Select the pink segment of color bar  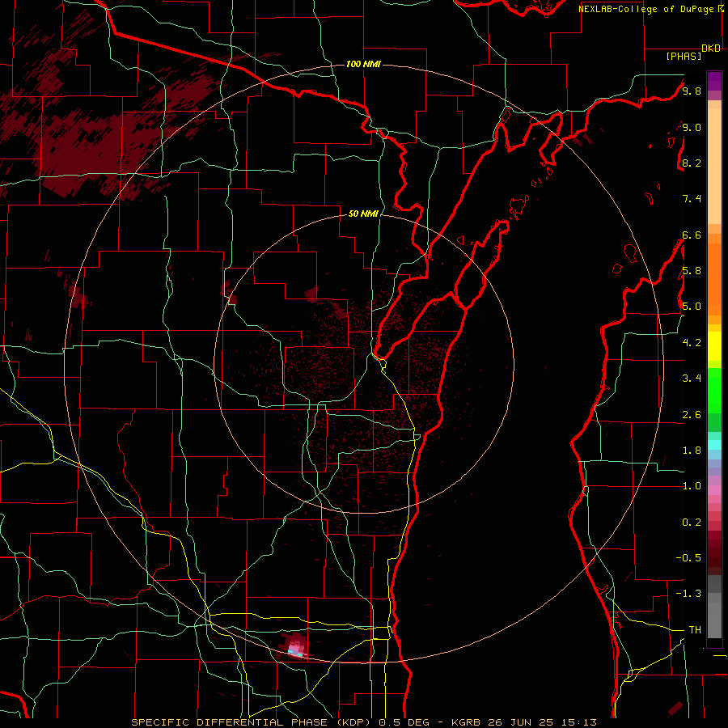[714, 490]
